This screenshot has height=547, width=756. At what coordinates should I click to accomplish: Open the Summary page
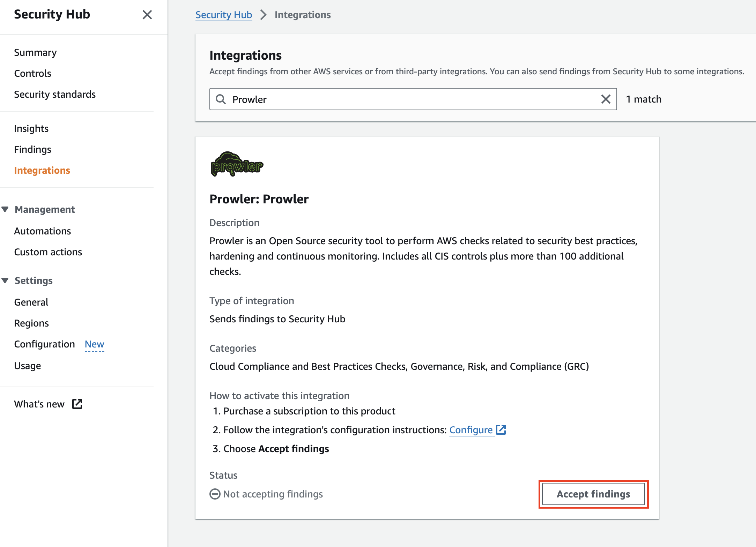click(x=35, y=52)
